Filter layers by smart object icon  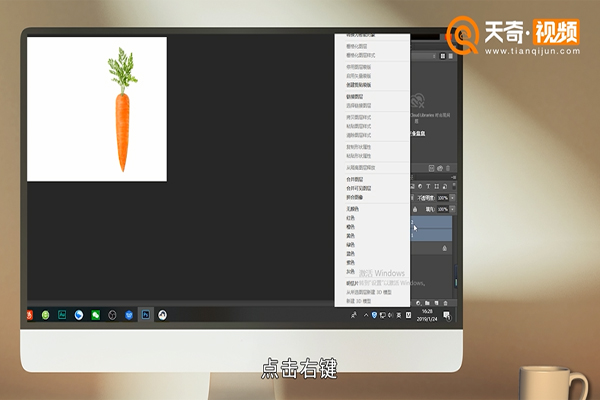[x=445, y=186]
